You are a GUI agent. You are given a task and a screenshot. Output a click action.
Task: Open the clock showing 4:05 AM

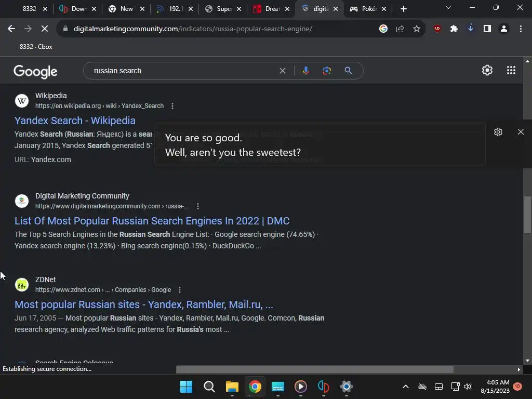pyautogui.click(x=495, y=387)
